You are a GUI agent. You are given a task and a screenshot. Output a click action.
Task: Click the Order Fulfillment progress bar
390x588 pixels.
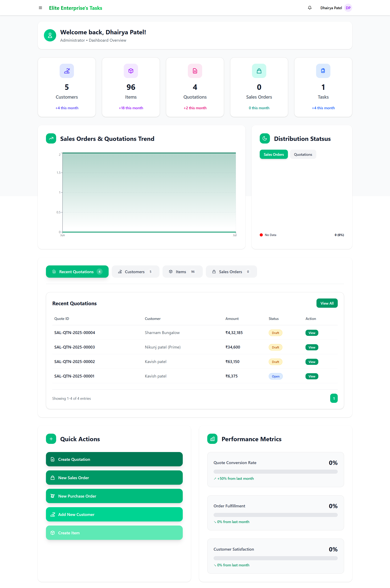point(275,515)
